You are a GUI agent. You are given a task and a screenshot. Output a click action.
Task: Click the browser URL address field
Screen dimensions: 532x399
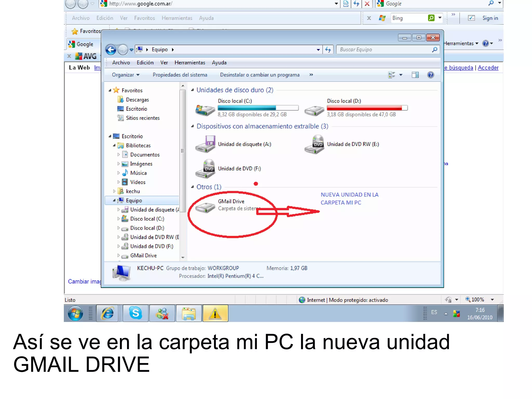[220, 4]
